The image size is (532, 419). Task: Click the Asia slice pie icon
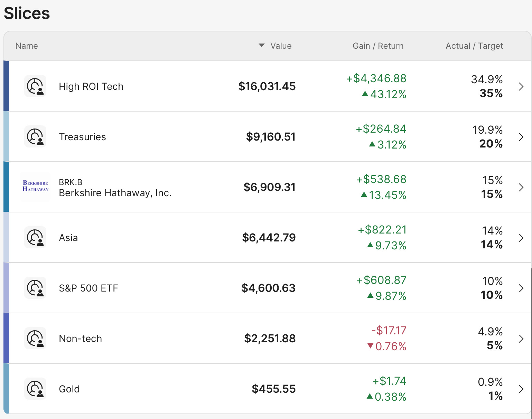click(x=35, y=238)
